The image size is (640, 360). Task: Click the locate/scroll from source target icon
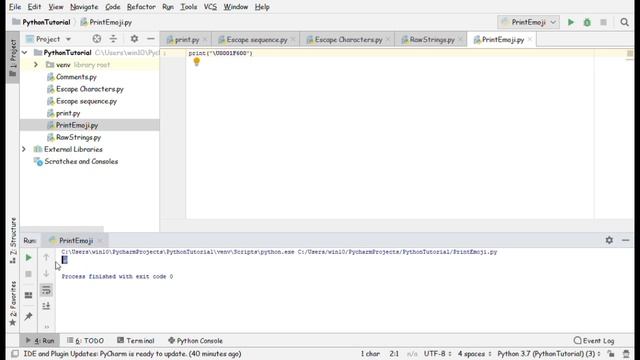[97, 39]
